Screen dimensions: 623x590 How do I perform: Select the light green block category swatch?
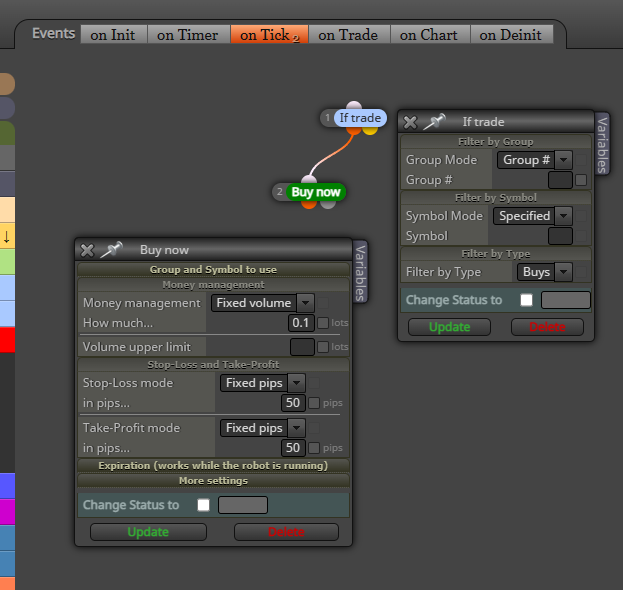tap(7, 261)
